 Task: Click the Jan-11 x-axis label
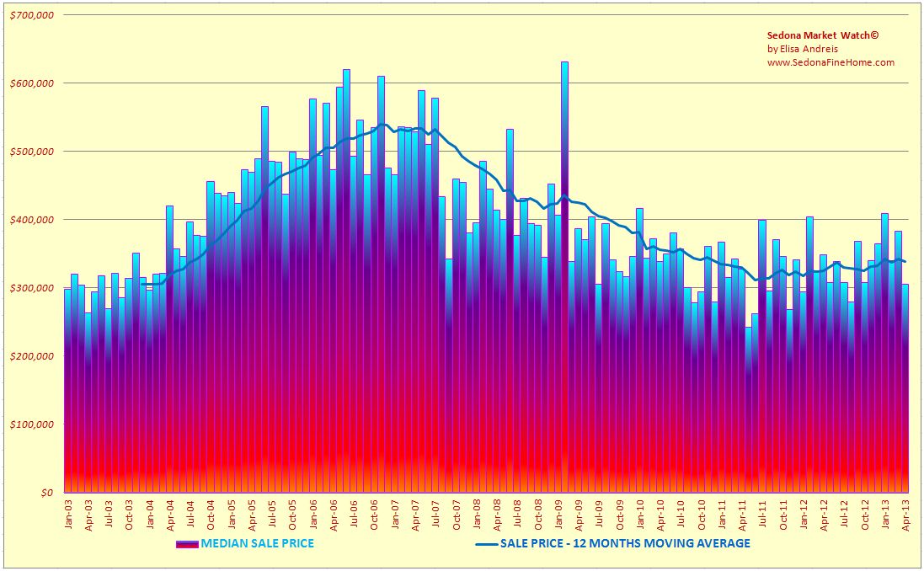tap(722, 514)
